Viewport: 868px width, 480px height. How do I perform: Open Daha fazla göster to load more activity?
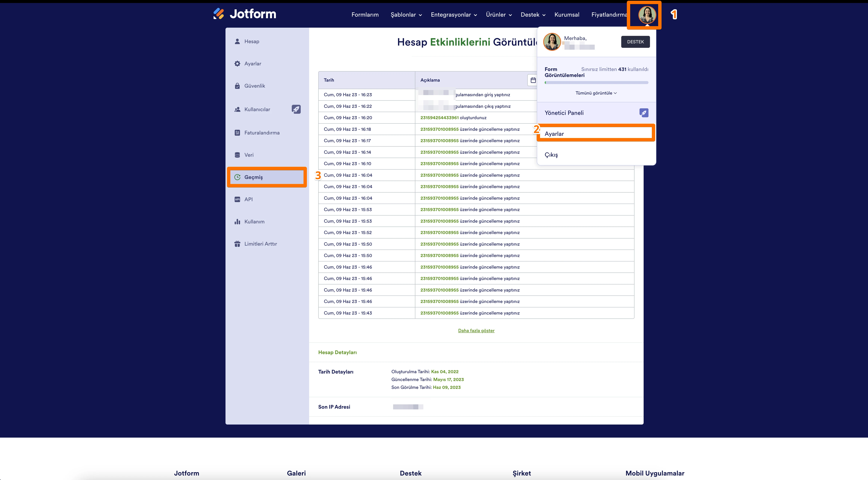pos(476,330)
